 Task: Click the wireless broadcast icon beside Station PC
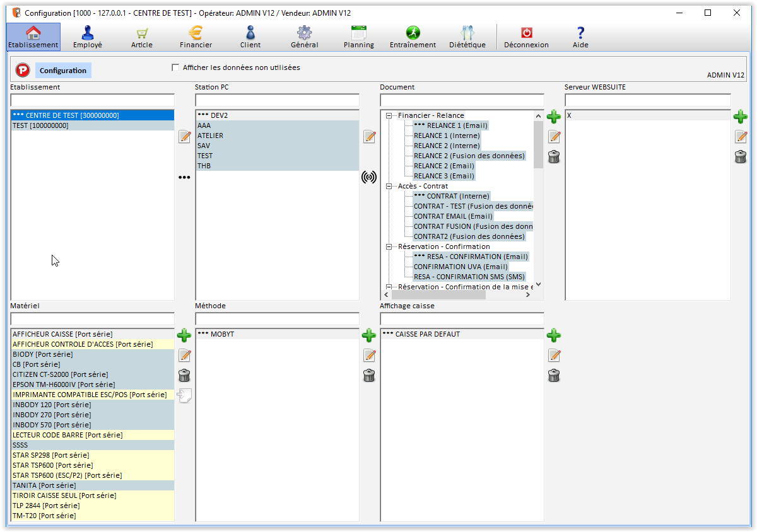coord(369,177)
